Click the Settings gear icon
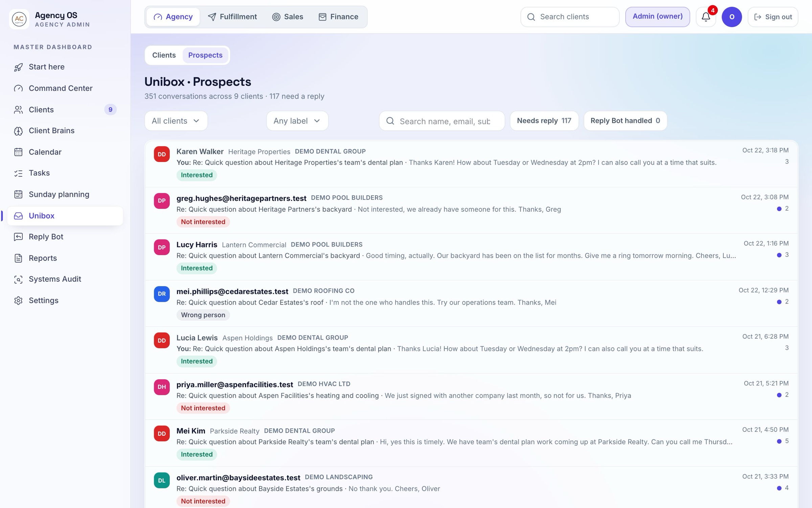This screenshot has height=508, width=812. pos(18,300)
